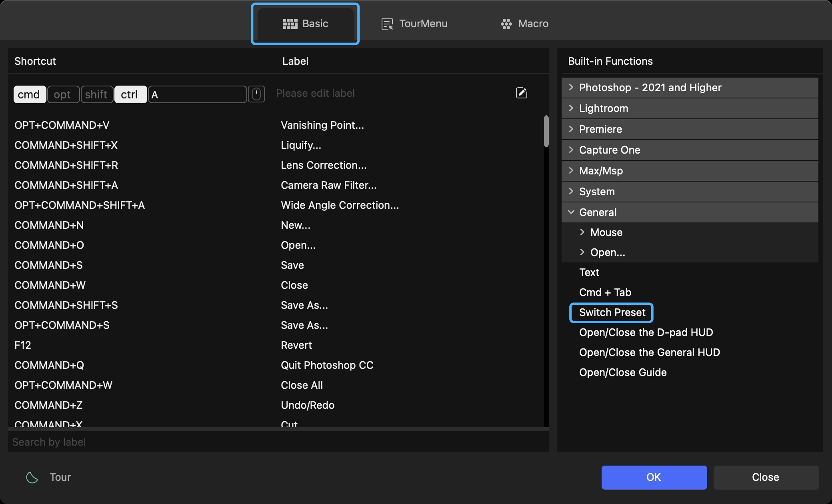Screen dimensions: 832x504
Task: Expand the Lightroom group
Action: coord(690,108)
